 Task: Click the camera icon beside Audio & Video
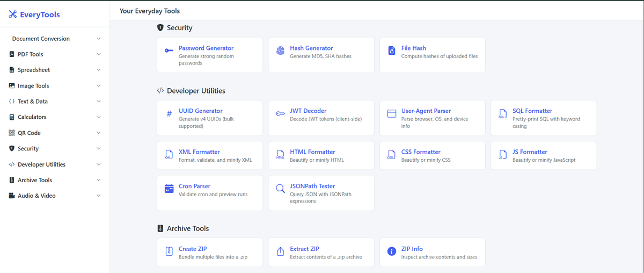click(12, 196)
